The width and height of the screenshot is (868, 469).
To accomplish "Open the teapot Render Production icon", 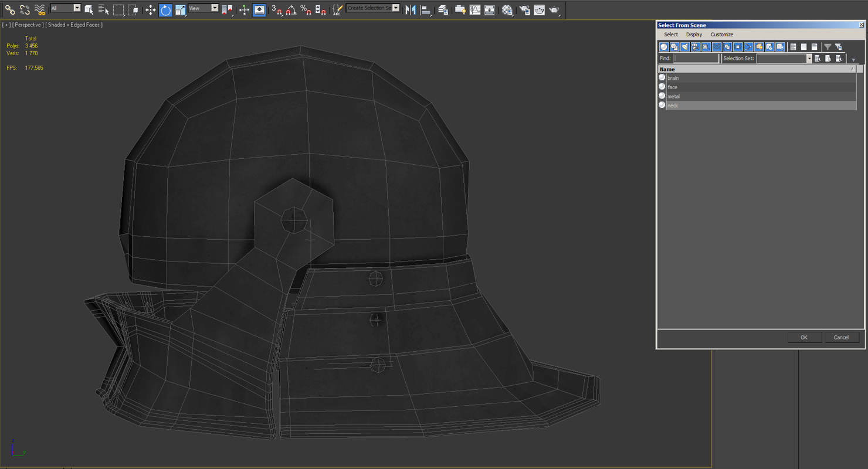I will 554,10.
